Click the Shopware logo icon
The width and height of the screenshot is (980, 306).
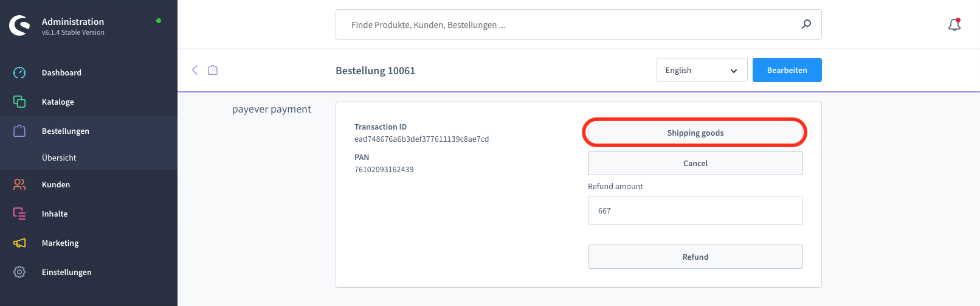click(x=19, y=26)
